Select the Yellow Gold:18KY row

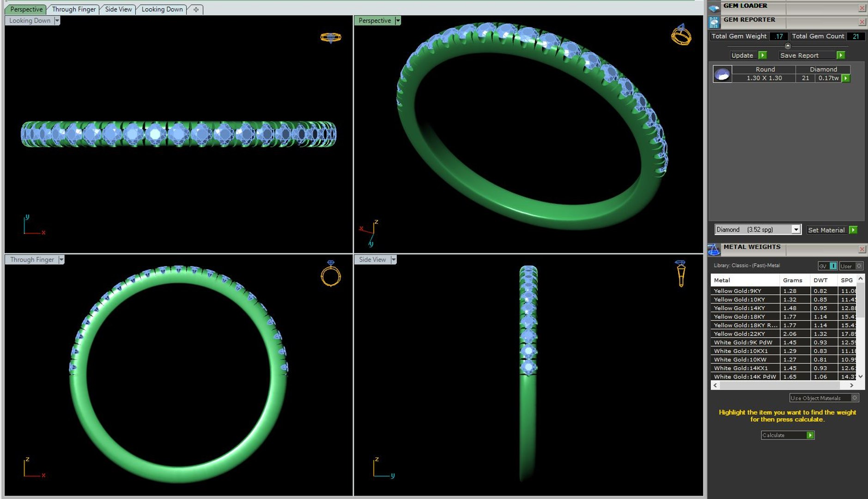(x=783, y=316)
